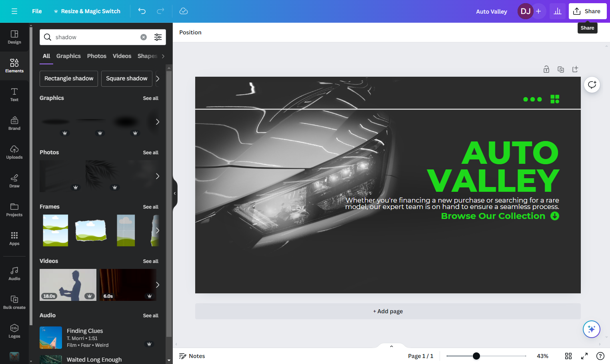Screen dimensions: 610x364
Task: Open the Uploads panel
Action: click(x=14, y=152)
